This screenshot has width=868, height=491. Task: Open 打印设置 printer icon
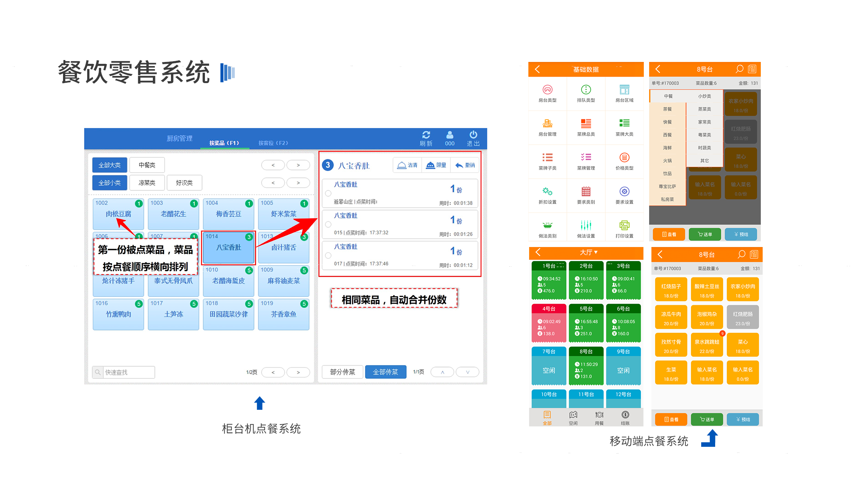click(x=624, y=225)
